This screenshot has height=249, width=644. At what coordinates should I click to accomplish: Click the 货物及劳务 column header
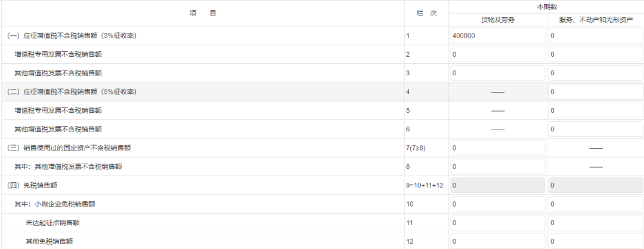497,20
